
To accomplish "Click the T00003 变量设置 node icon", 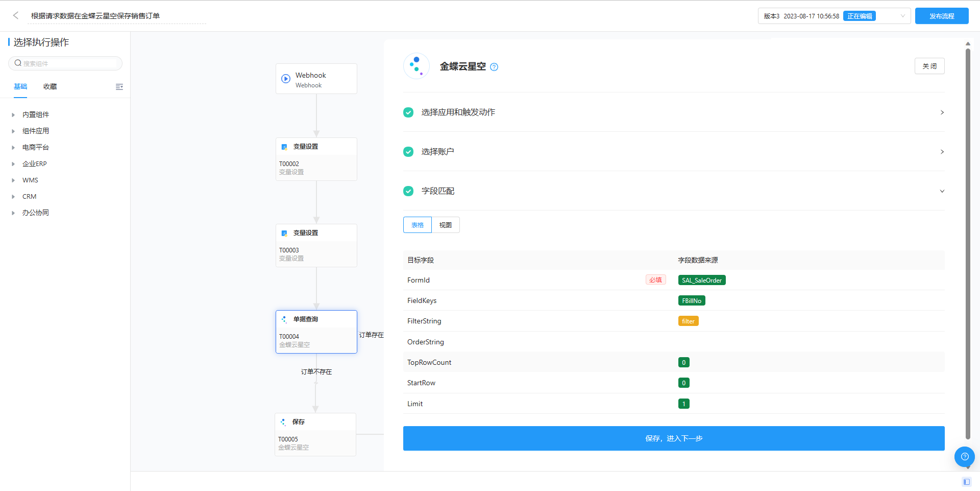I will [284, 233].
